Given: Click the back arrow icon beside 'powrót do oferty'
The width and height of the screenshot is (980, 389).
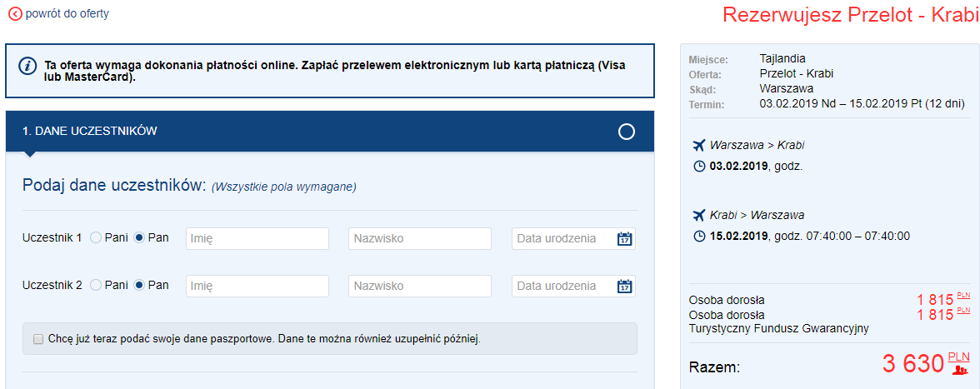Looking at the screenshot, I should [15, 14].
